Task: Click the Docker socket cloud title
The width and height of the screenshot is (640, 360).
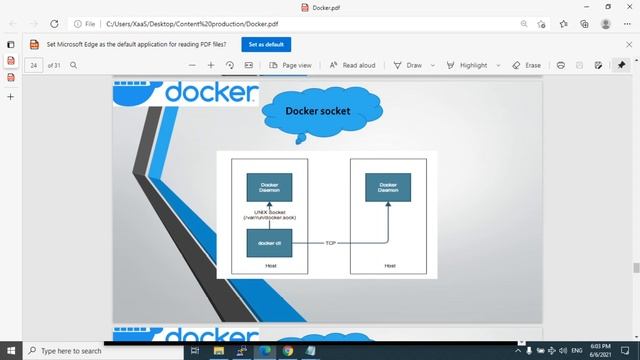Action: click(x=318, y=111)
